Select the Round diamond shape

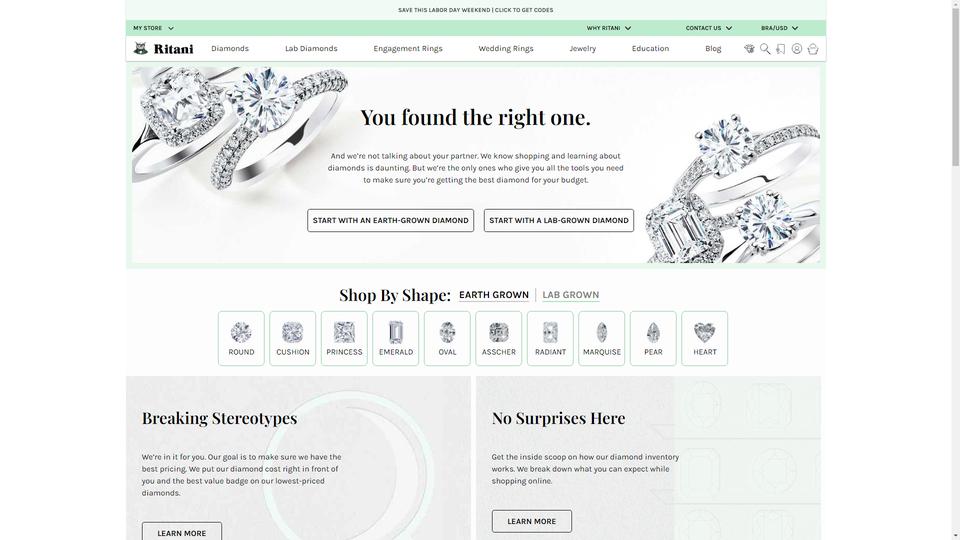241,339
